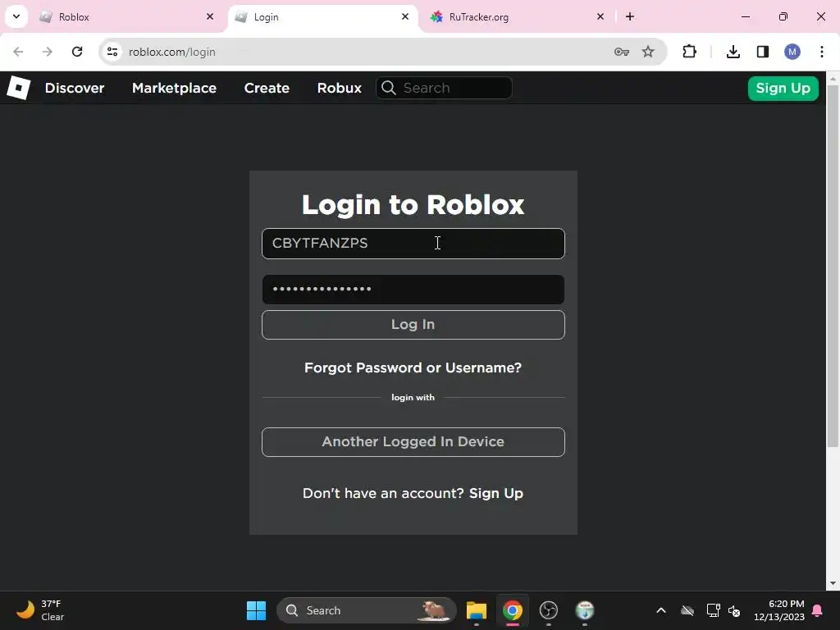The height and width of the screenshot is (630, 840).
Task: Switch to the Login tab
Action: pyautogui.click(x=322, y=17)
